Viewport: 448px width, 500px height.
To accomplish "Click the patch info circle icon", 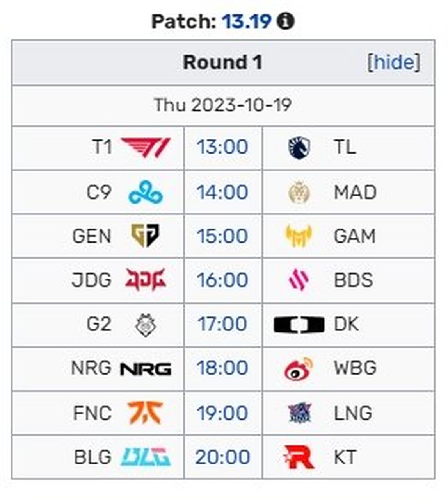I will pyautogui.click(x=285, y=21).
